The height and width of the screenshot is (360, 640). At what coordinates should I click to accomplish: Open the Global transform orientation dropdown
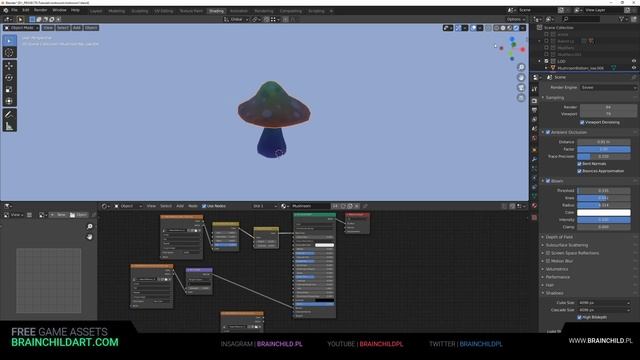(236, 19)
